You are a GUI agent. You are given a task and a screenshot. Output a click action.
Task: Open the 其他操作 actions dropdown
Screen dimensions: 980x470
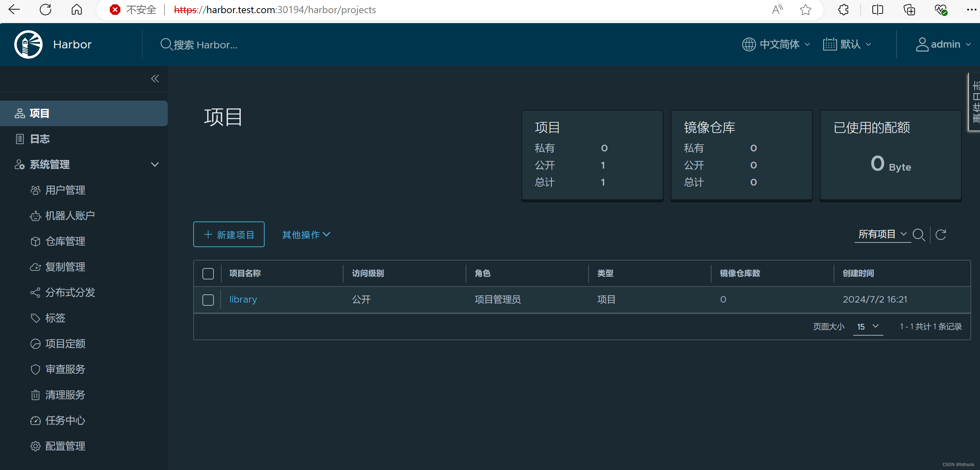pos(306,235)
